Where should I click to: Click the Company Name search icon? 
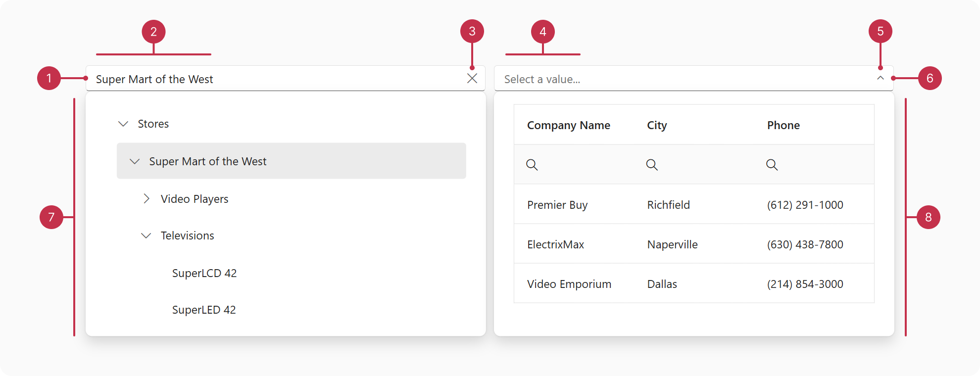click(x=532, y=165)
